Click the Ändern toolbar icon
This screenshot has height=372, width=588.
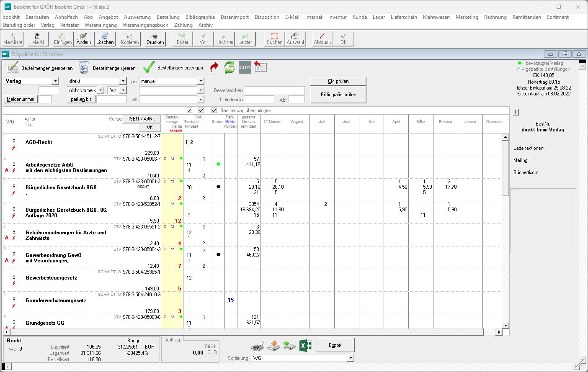click(84, 38)
